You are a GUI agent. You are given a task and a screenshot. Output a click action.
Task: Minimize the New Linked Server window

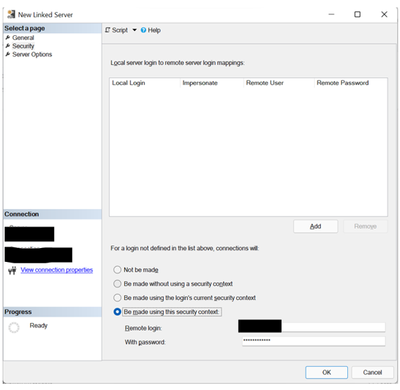pos(331,14)
